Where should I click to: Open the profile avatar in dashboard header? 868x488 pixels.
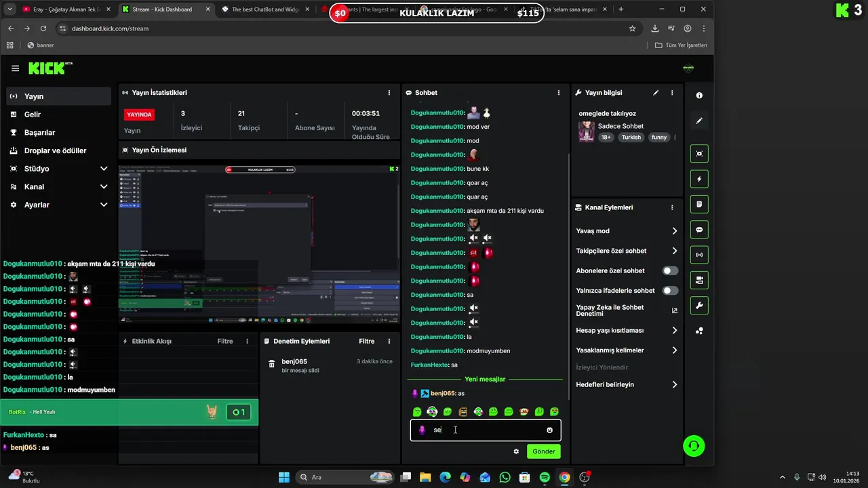688,68
